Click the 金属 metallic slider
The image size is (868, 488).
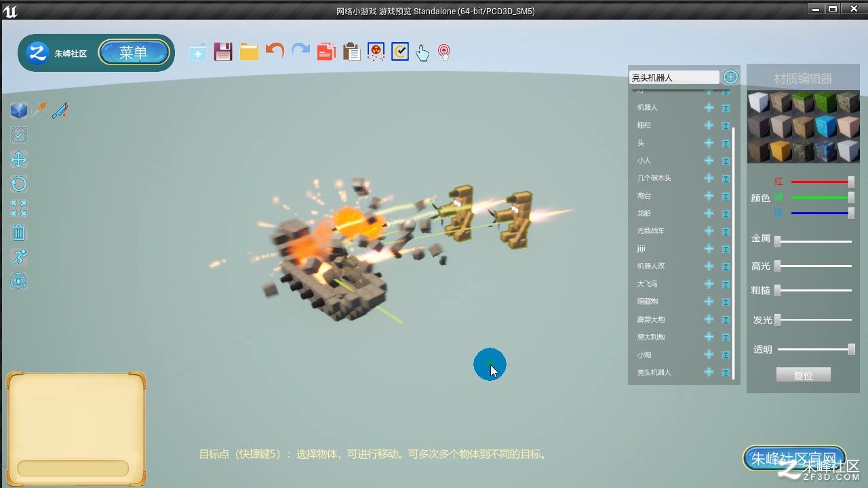pos(813,241)
